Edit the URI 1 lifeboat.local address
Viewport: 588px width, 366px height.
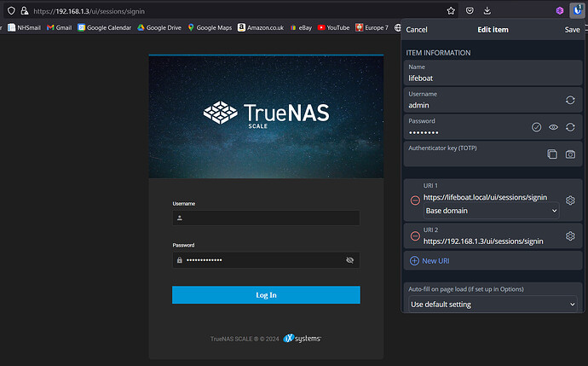485,197
